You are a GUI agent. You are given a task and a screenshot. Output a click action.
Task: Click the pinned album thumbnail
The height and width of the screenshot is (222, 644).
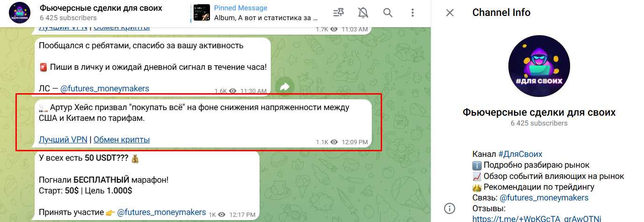[202, 13]
